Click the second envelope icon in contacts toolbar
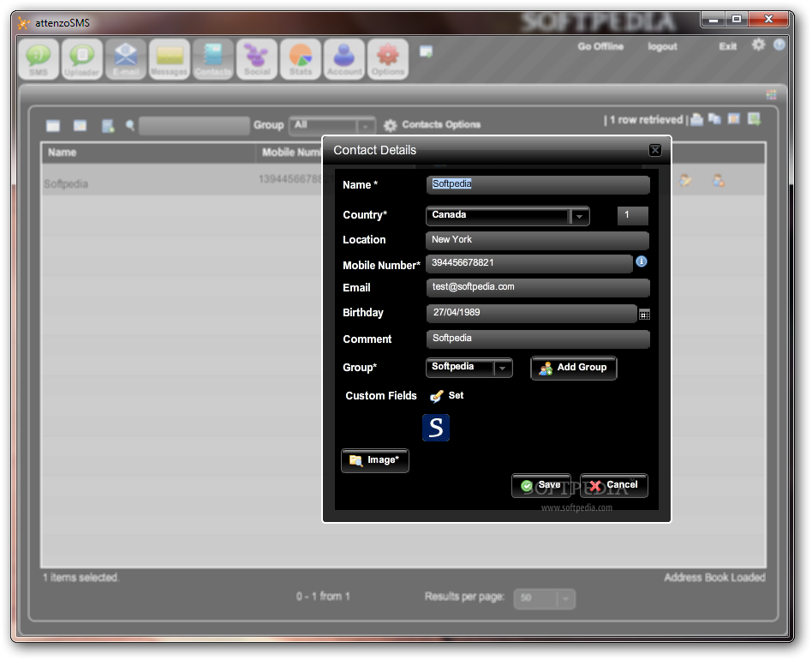812x660 pixels. tap(80, 125)
